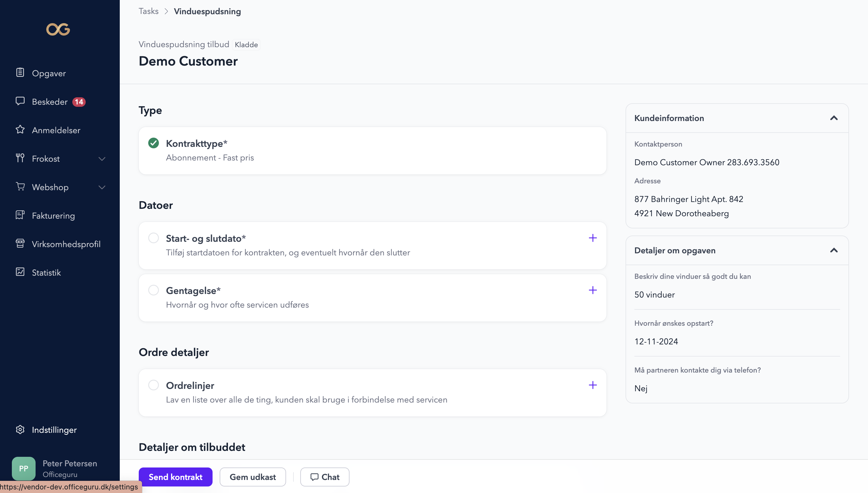Image resolution: width=868 pixels, height=493 pixels.
Task: Go to Virksomhedsprofil in sidebar
Action: 66,244
